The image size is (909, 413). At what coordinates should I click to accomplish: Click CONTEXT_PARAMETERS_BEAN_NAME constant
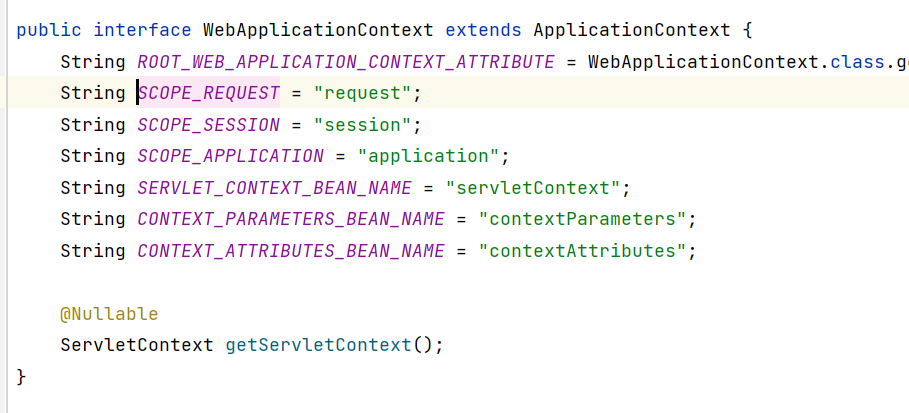pos(291,219)
